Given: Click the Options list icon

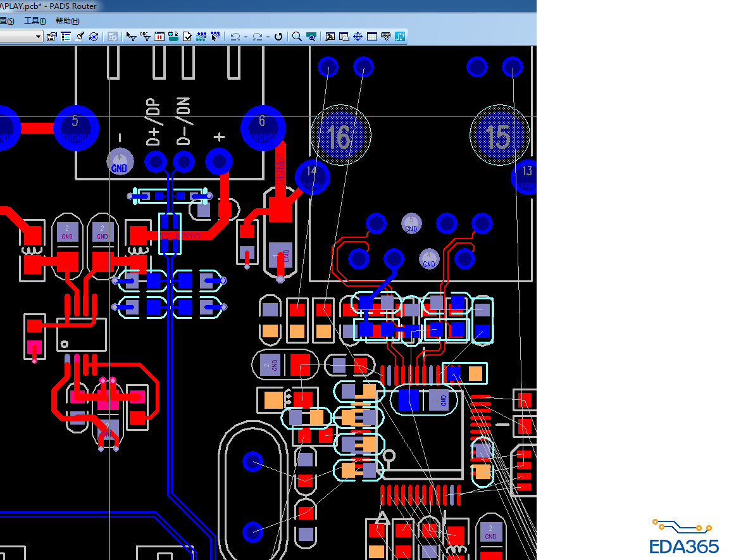Looking at the screenshot, I should coord(66,36).
